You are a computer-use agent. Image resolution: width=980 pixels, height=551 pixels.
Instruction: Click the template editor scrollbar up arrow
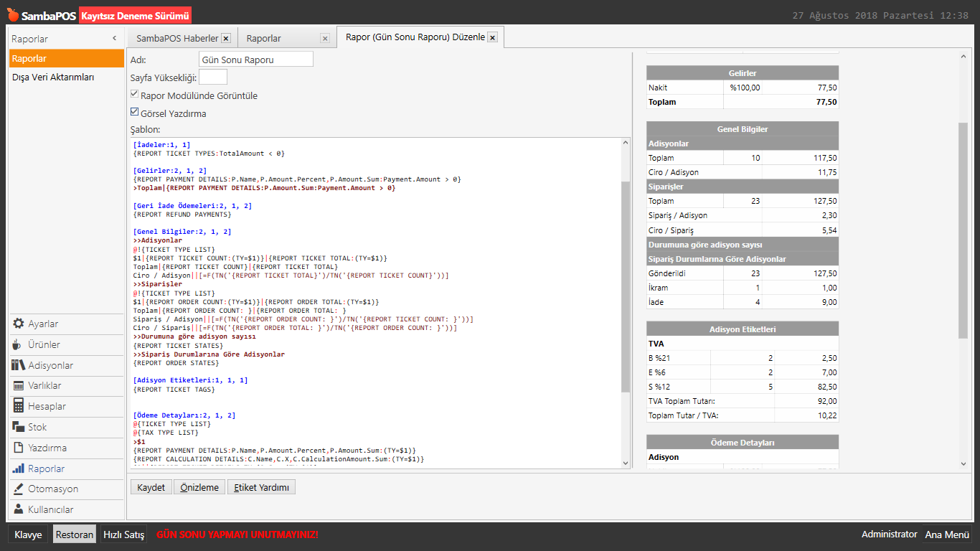tap(626, 143)
